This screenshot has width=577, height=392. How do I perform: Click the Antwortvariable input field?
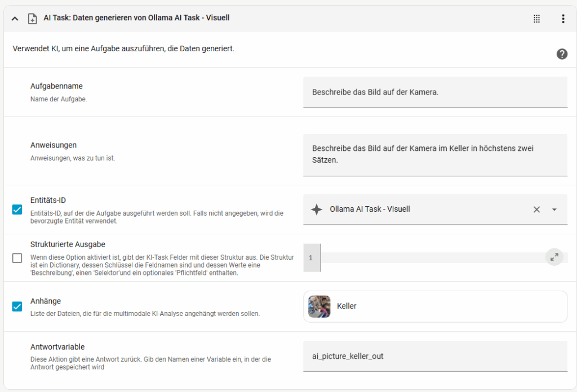tap(435, 356)
